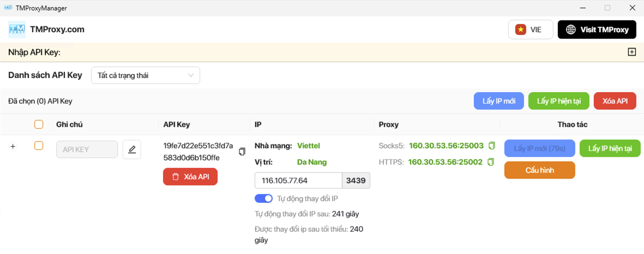Toggle the Tự động thay đổi IP switch
This screenshot has width=644, height=254.
coord(263,198)
